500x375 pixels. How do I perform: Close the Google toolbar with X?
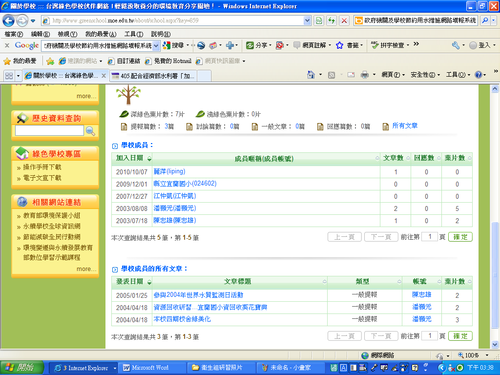click(x=7, y=45)
